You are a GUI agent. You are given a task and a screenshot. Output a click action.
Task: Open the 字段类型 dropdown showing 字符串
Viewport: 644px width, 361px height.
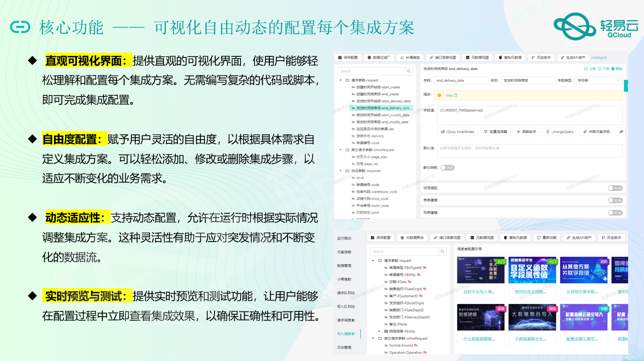tap(598, 81)
